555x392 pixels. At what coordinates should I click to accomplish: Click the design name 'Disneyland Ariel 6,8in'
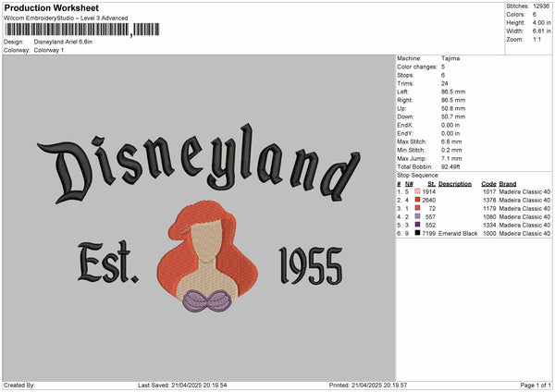[63, 42]
